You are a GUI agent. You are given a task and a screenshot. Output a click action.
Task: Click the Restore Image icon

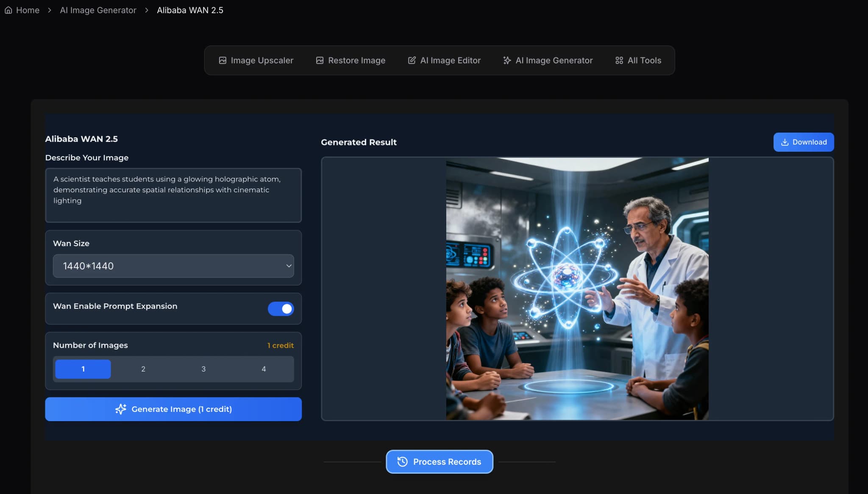tap(320, 61)
